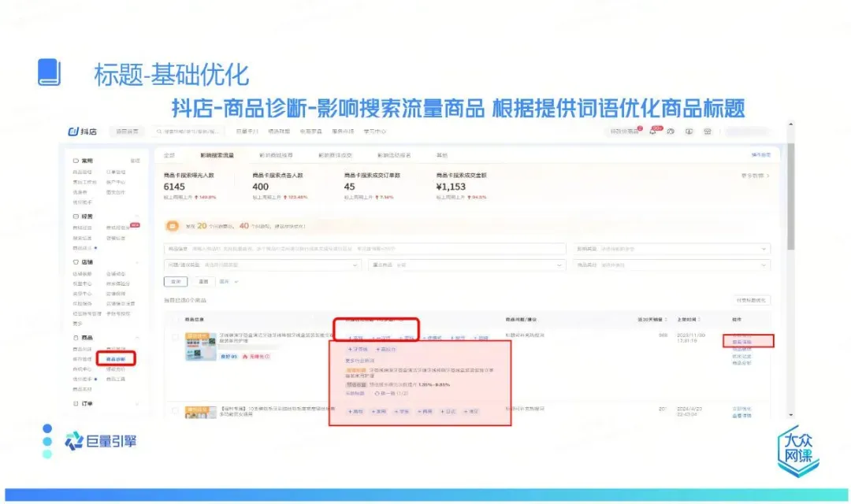Open the 操作指南 link
851x504 pixels.
pos(761,155)
